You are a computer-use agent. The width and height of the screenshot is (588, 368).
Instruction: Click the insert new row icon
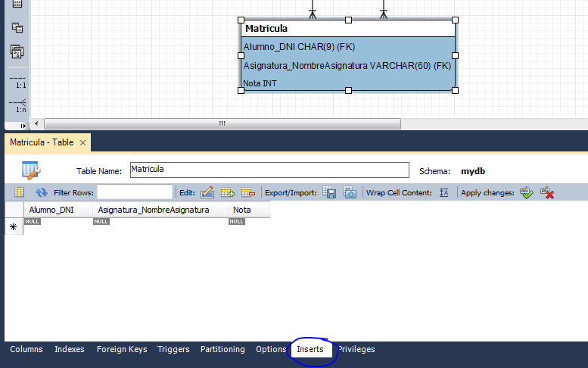[227, 193]
